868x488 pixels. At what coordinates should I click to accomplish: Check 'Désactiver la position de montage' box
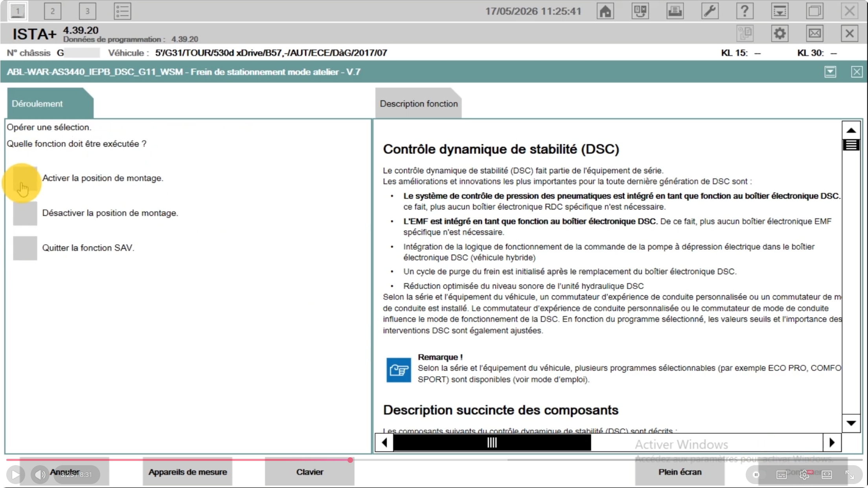25,213
